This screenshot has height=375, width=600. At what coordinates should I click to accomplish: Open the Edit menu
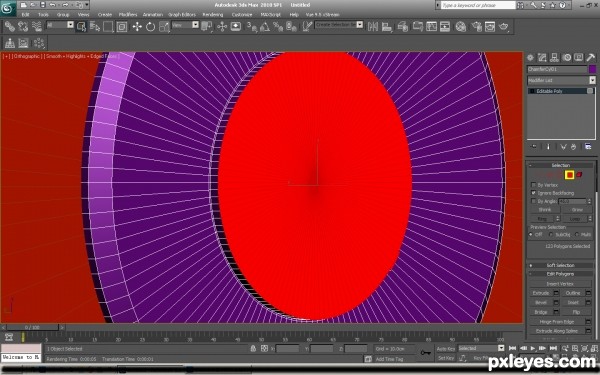pos(25,15)
